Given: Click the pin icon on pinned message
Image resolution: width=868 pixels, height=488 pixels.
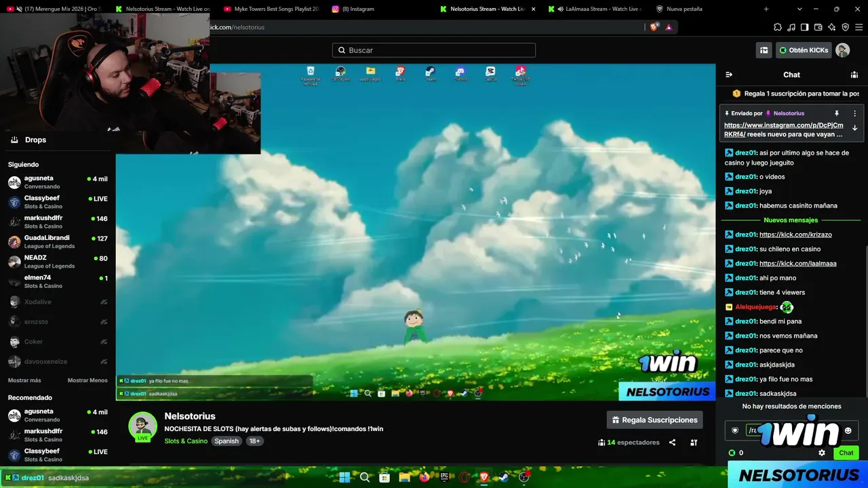Looking at the screenshot, I should pos(837,113).
